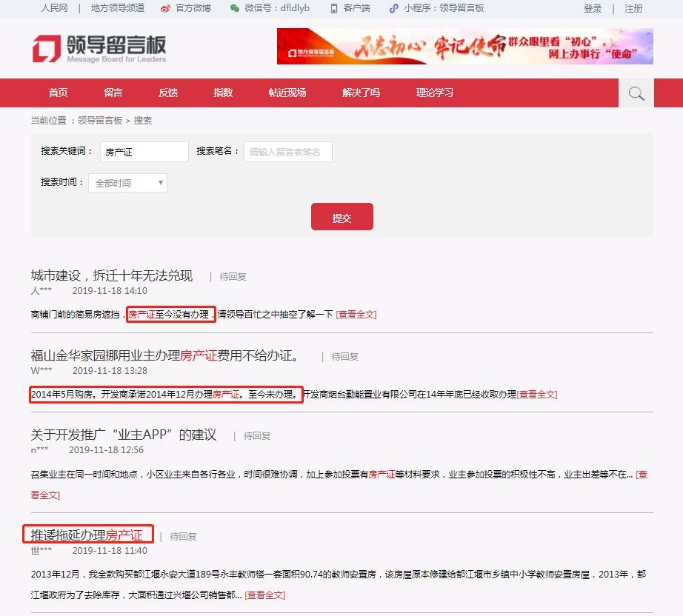Viewport: 683px width, 616px height.
Task: Click the magnifier search icon in navbar
Action: pos(636,93)
